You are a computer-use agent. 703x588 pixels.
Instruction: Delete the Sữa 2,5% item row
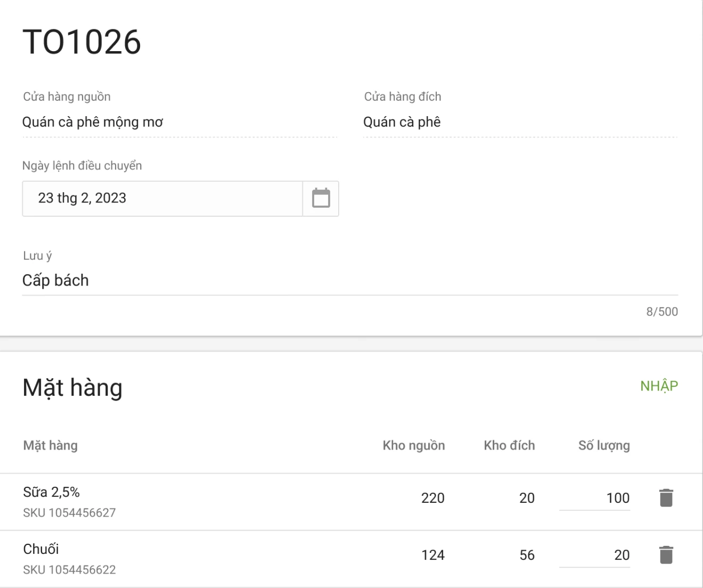666,498
